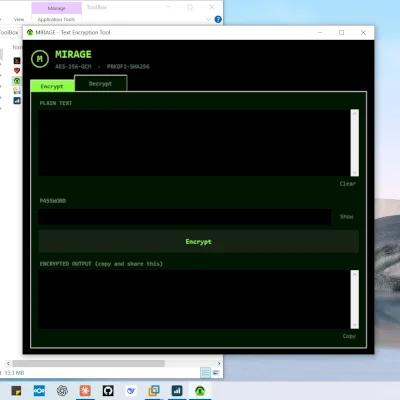Screen dimensions: 400x400
Task: Toggle password visibility with Show
Action: 346,217
